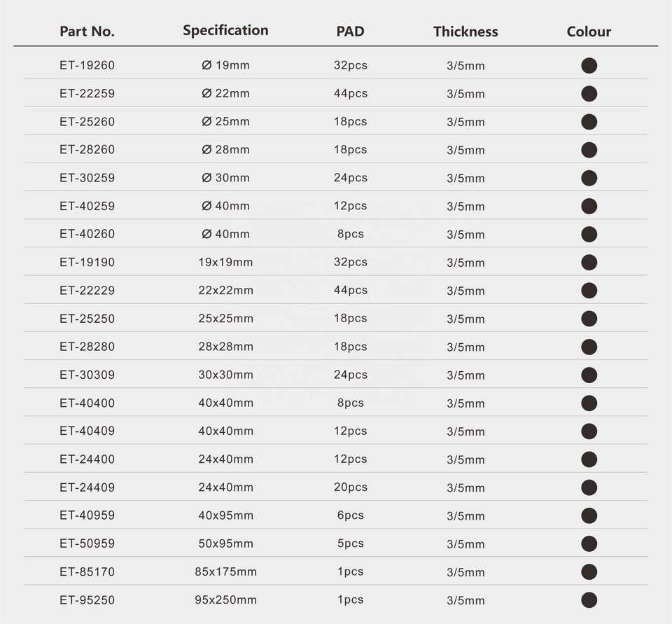This screenshot has width=672, height=624.
Task: Select the colour swatch in ET-22259 row
Action: point(589,94)
